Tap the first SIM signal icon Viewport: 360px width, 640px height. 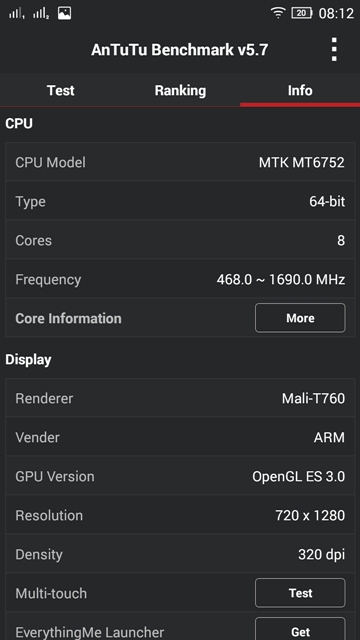coord(16,13)
